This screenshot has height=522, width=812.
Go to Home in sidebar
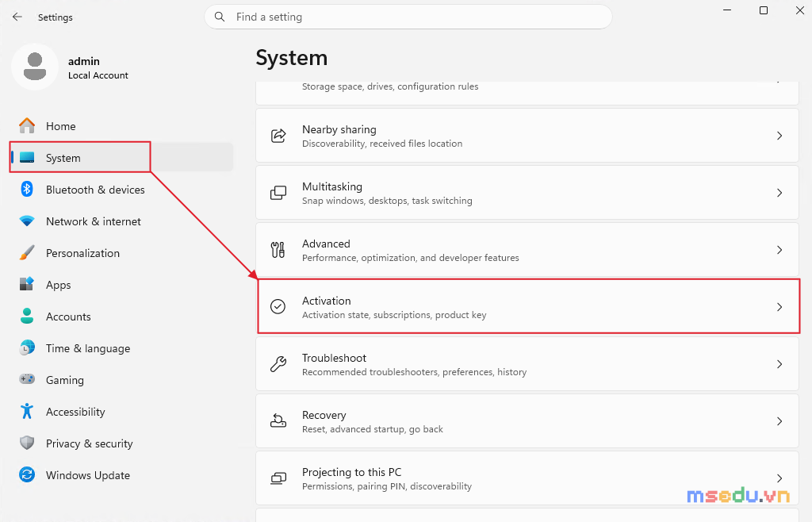121,126
